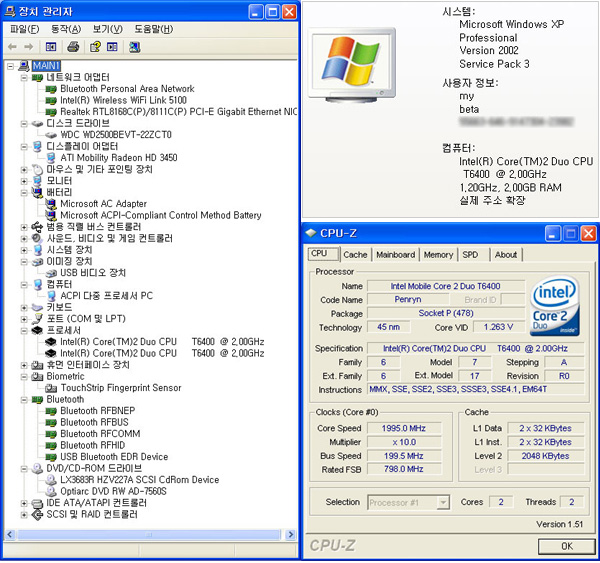Maximize the 장치 관리자 window
Image resolution: width=600 pixels, height=563 pixels.
273,12
